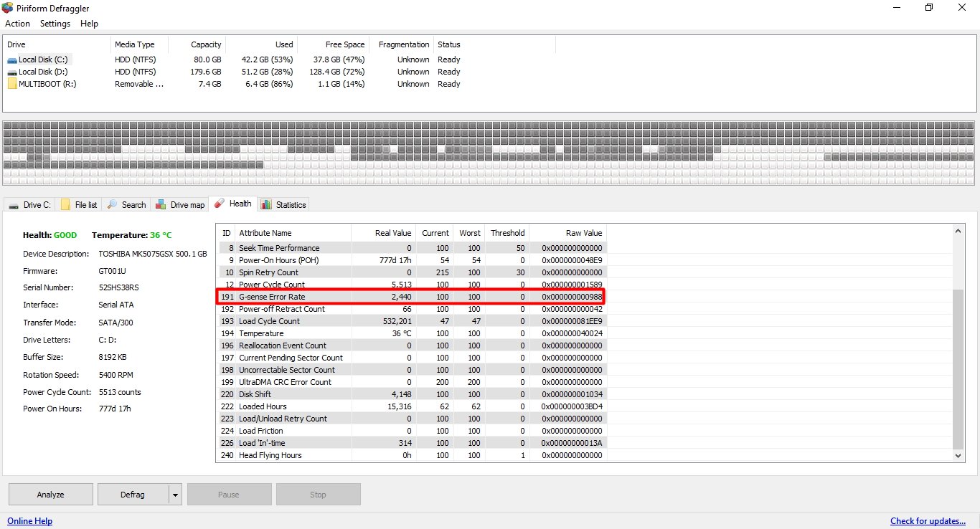Sort drive list by Fragmentation header

pyautogui.click(x=402, y=44)
